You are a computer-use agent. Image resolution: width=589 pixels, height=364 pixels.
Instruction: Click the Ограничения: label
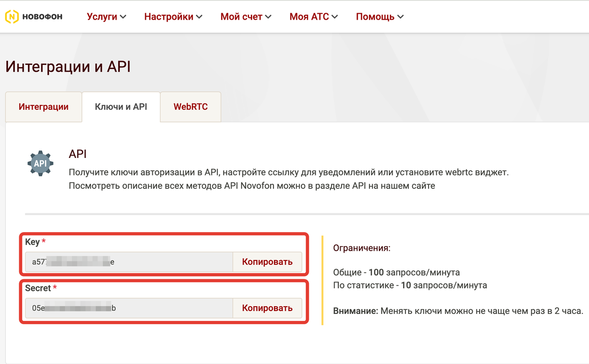click(x=362, y=248)
